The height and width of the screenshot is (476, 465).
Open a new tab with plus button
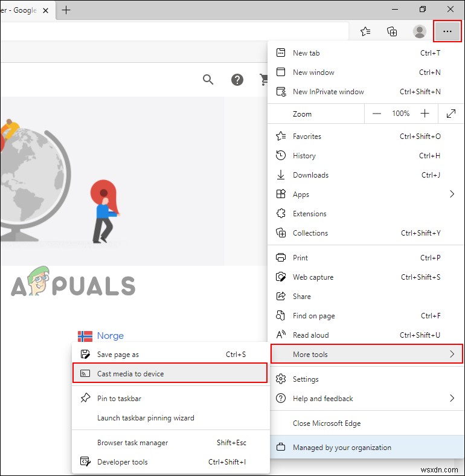pyautogui.click(x=66, y=10)
